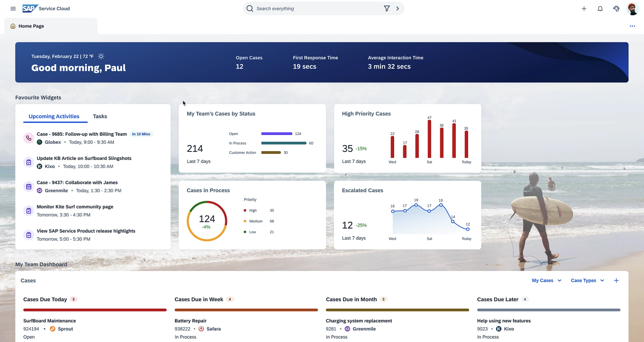Expand the My Cases dropdown

point(546,281)
